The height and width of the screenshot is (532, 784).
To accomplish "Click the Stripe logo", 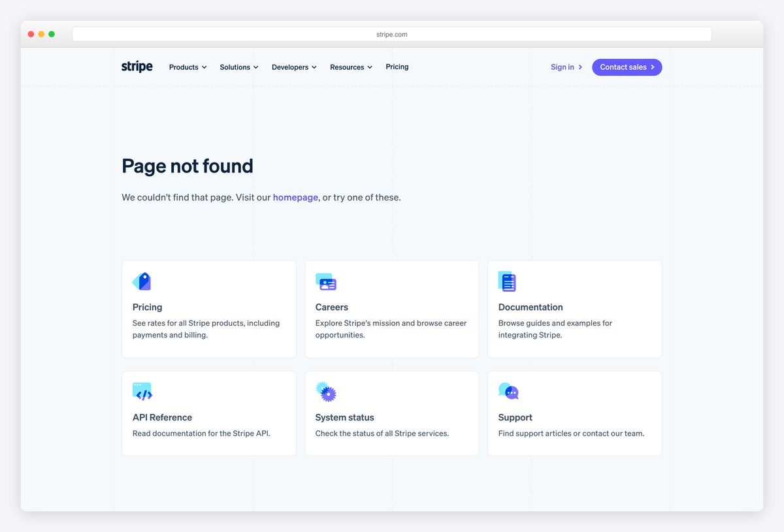I will point(137,67).
